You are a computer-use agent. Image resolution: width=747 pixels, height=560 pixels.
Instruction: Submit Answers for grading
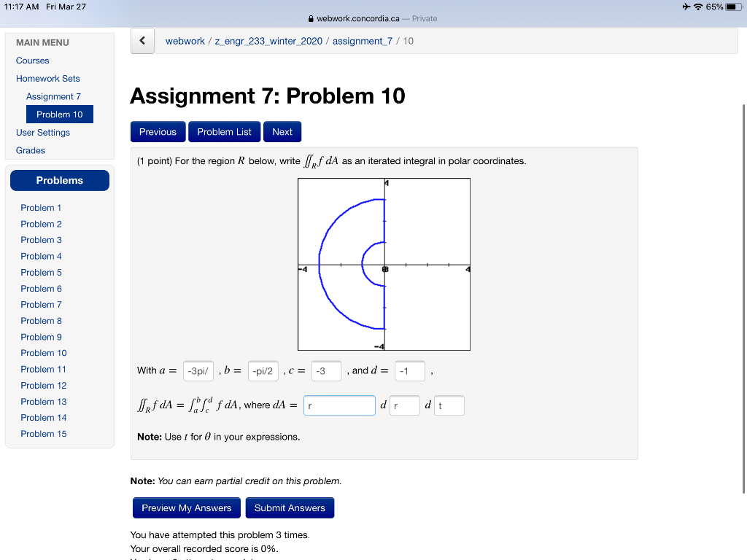[x=290, y=507]
